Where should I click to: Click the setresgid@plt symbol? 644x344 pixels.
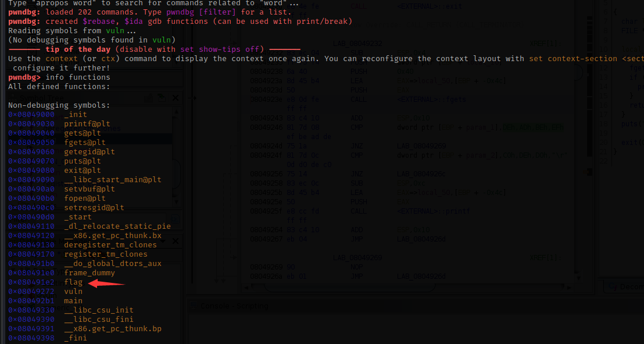pyautogui.click(x=94, y=207)
